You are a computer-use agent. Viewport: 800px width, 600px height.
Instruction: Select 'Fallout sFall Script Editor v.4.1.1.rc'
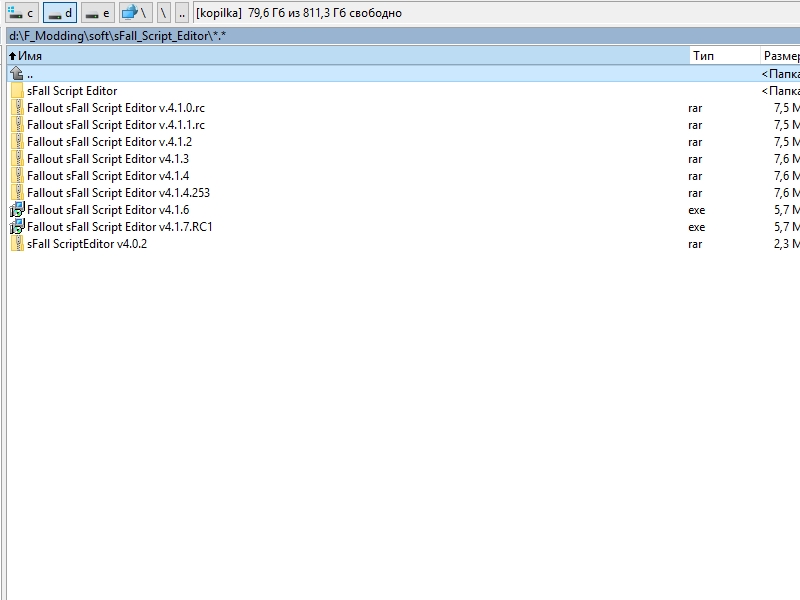pyautogui.click(x=116, y=124)
